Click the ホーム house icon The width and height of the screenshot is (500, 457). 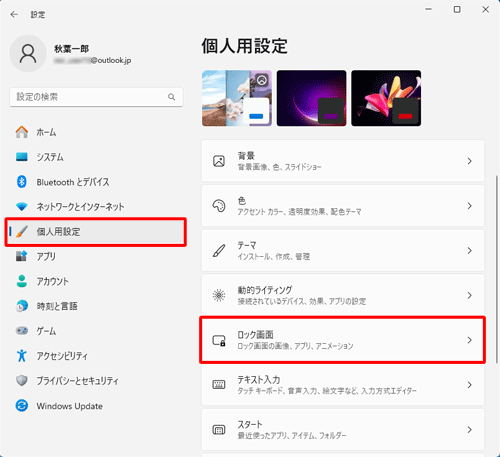point(22,132)
